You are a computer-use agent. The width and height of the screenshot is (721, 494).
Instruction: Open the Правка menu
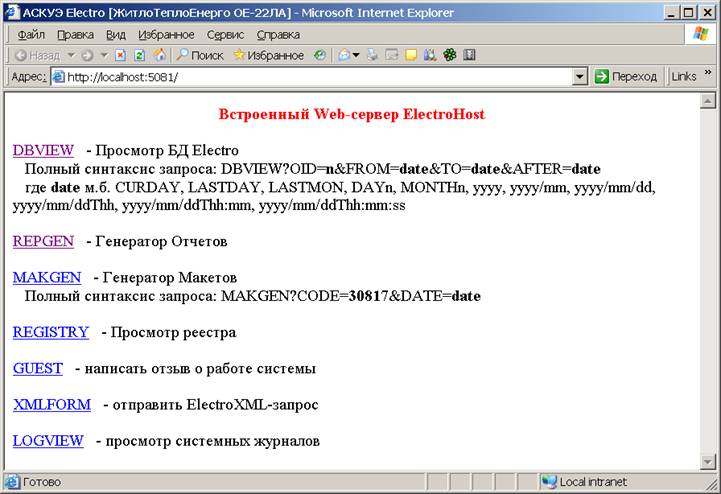75,35
